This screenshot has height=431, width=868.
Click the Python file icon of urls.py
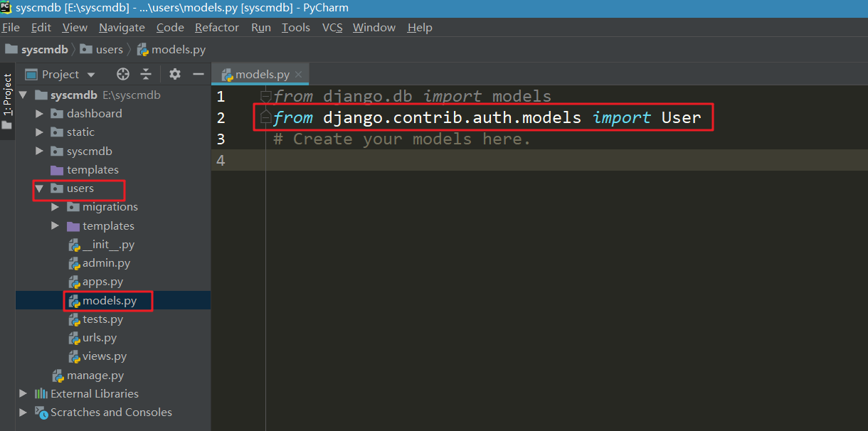point(74,338)
